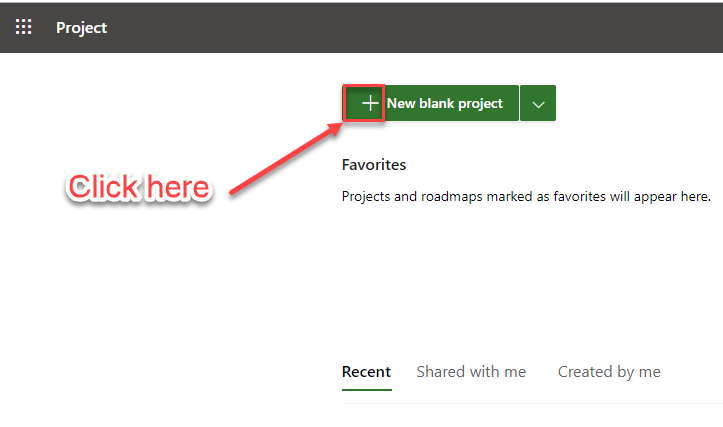This screenshot has width=723, height=427.
Task: Switch to the Recent tab
Action: click(x=366, y=372)
